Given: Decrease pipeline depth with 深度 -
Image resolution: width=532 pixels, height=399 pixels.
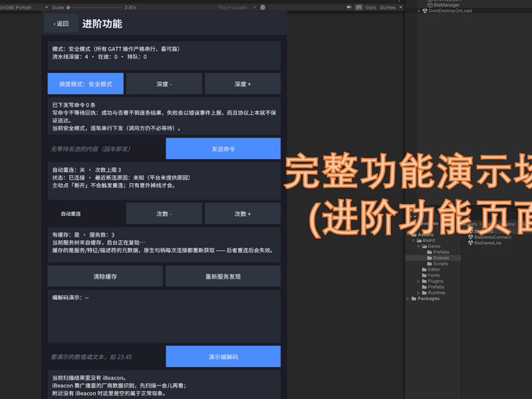Looking at the screenshot, I should (164, 84).
